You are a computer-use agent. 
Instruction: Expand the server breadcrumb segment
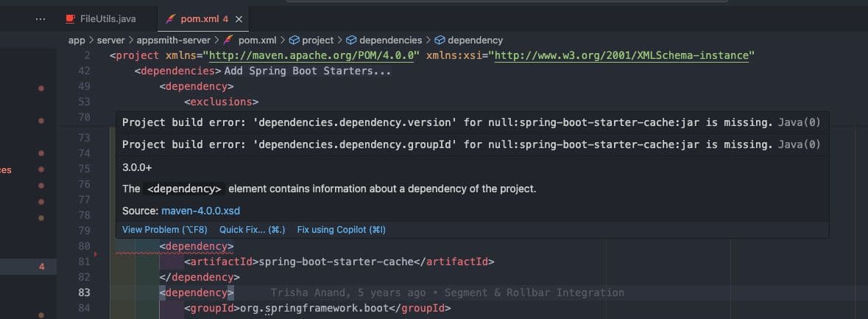click(x=110, y=40)
